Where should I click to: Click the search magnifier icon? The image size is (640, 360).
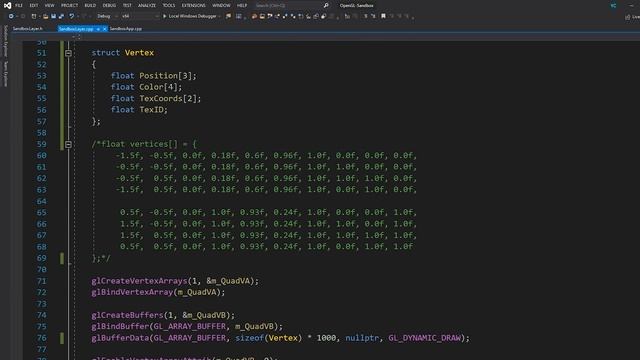click(326, 6)
